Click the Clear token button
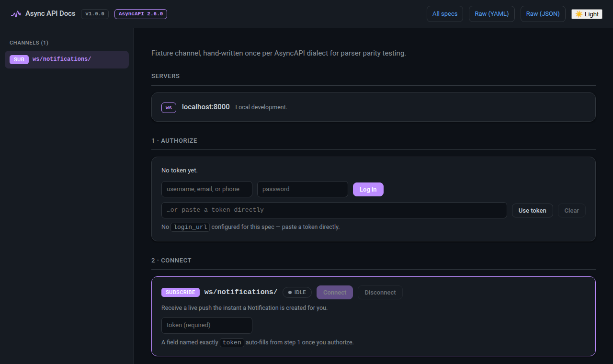Screen dimensions: 613x364 [572, 211]
